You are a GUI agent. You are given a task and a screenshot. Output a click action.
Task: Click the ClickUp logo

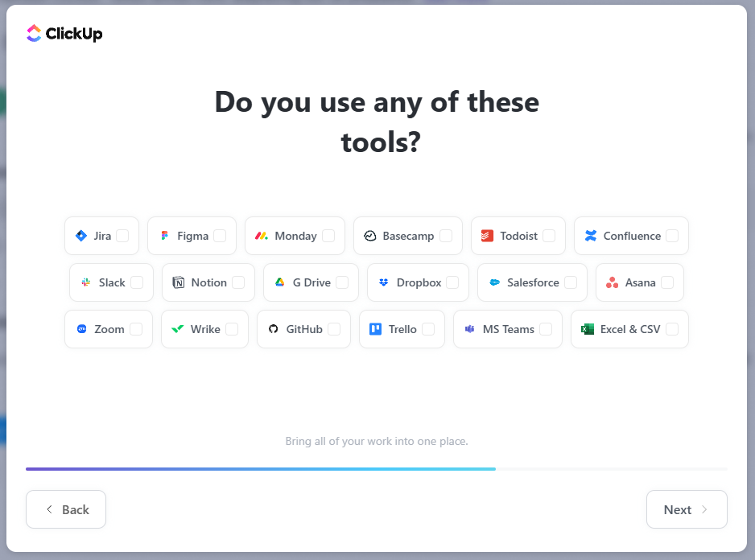point(64,33)
